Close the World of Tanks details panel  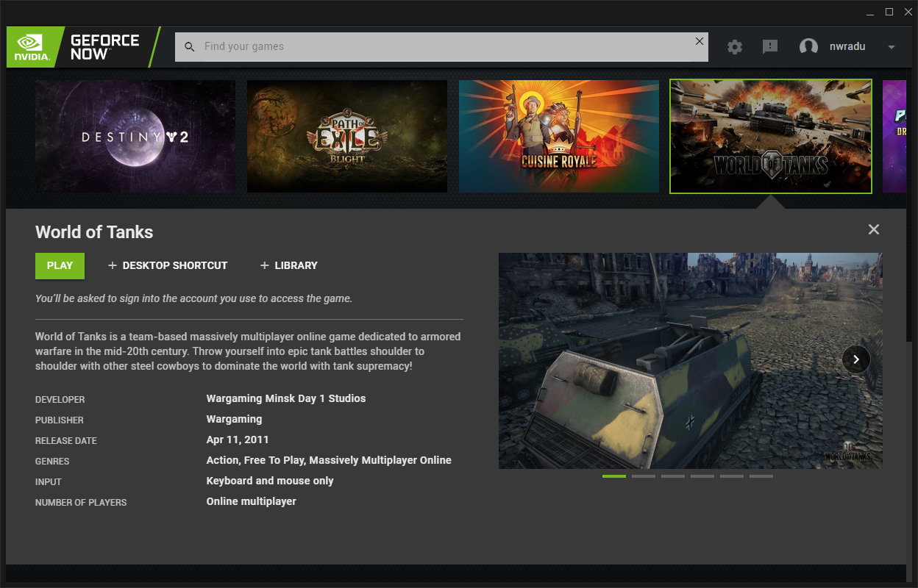pos(874,229)
